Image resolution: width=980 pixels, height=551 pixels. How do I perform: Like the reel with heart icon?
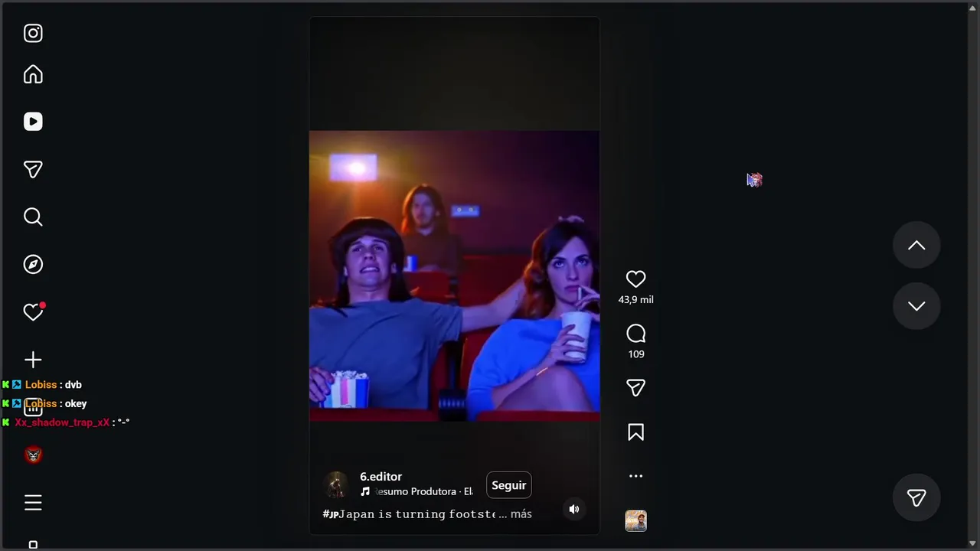635,279
